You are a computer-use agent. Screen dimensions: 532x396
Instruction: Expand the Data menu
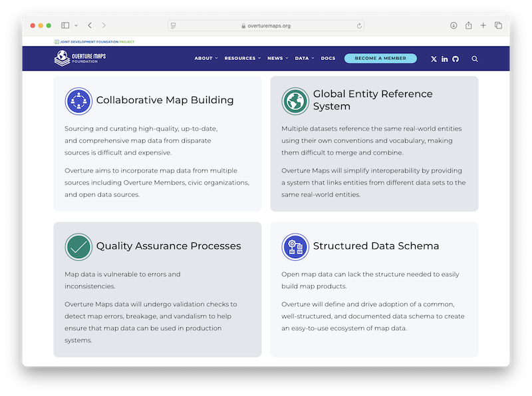pos(305,59)
